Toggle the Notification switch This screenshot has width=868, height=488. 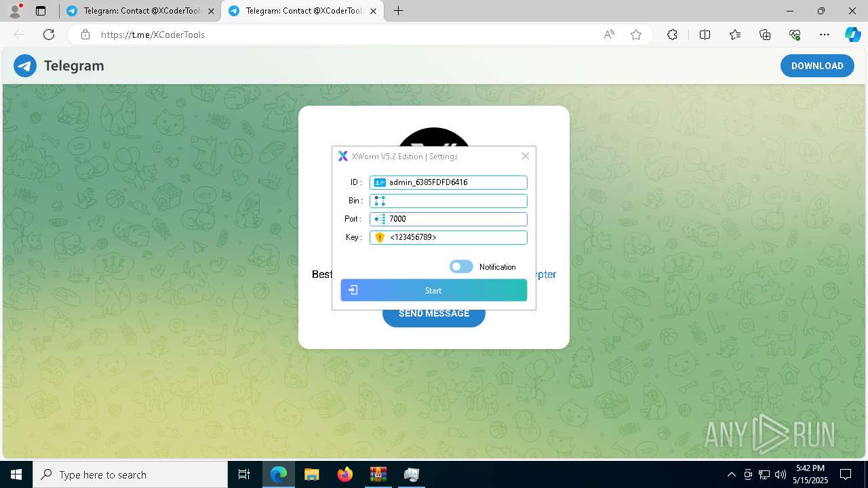click(461, 267)
